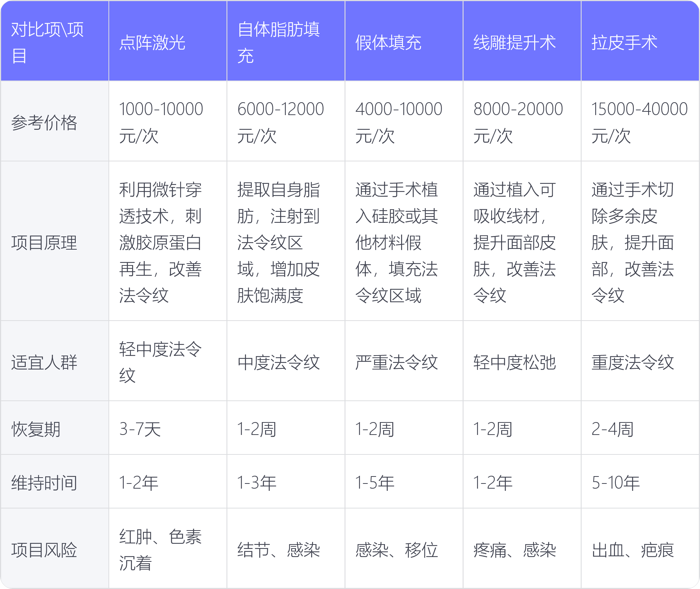This screenshot has width=700, height=589.
Task: Select the 1-5年 duration cell
Action: point(404,481)
